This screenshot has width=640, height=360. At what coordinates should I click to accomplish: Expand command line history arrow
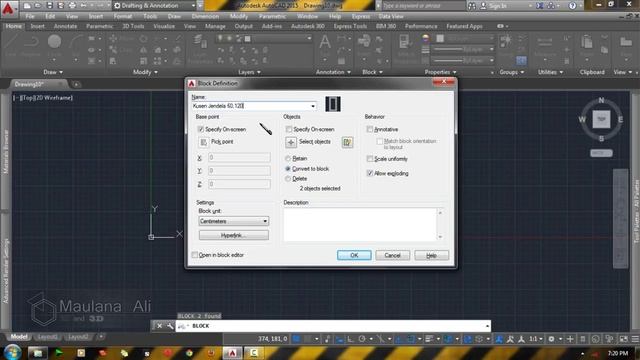(x=487, y=326)
